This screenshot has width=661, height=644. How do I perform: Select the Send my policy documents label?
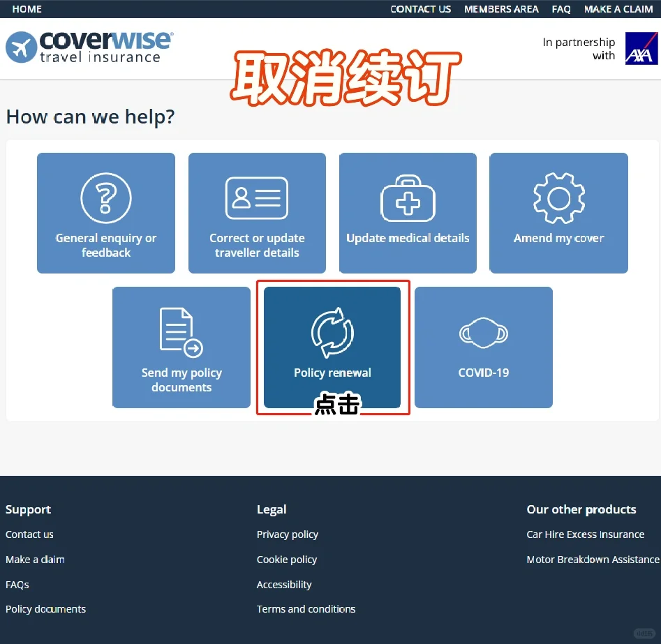[181, 380]
